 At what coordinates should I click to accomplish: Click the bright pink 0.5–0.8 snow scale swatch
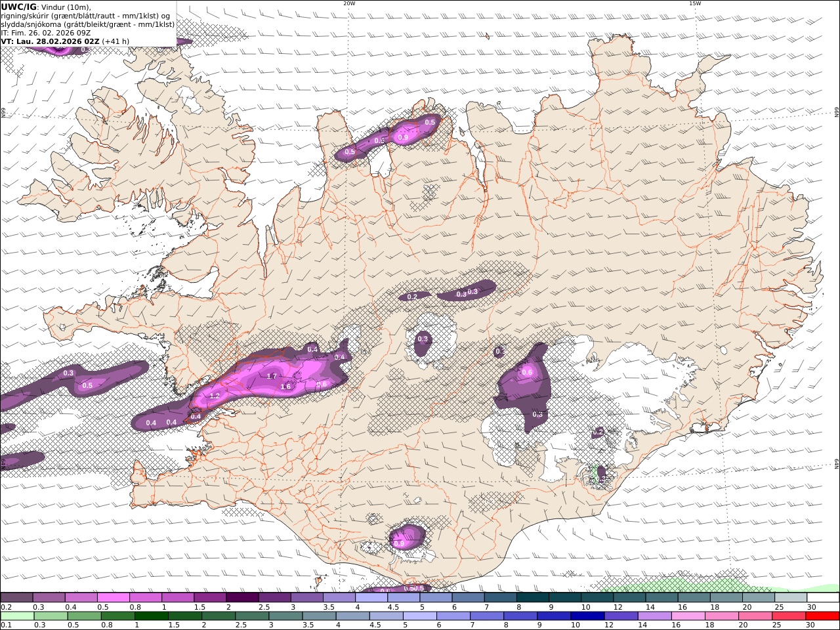coord(114,598)
